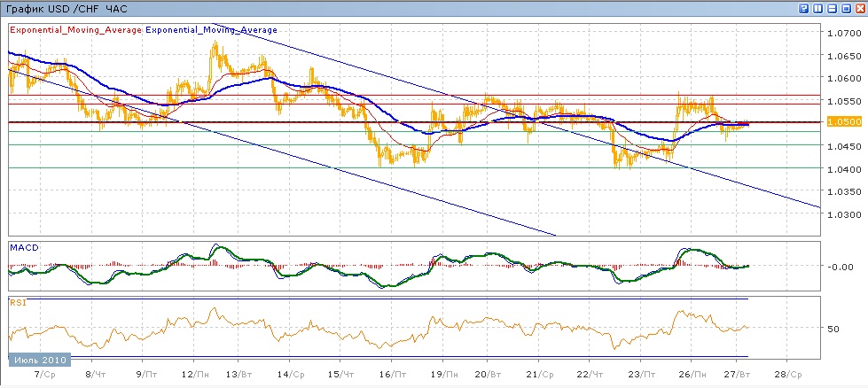The width and height of the screenshot is (868, 388).
Task: Select the 15/Чт date on the time axis
Action: [x=341, y=374]
